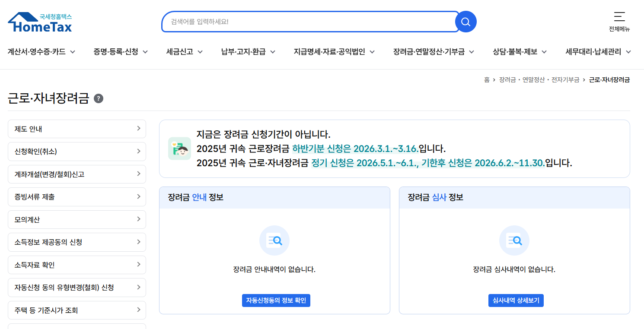Click the magnifier icon in 장려금 안내 정보
Image resolution: width=644 pixels, height=329 pixels.
(274, 240)
